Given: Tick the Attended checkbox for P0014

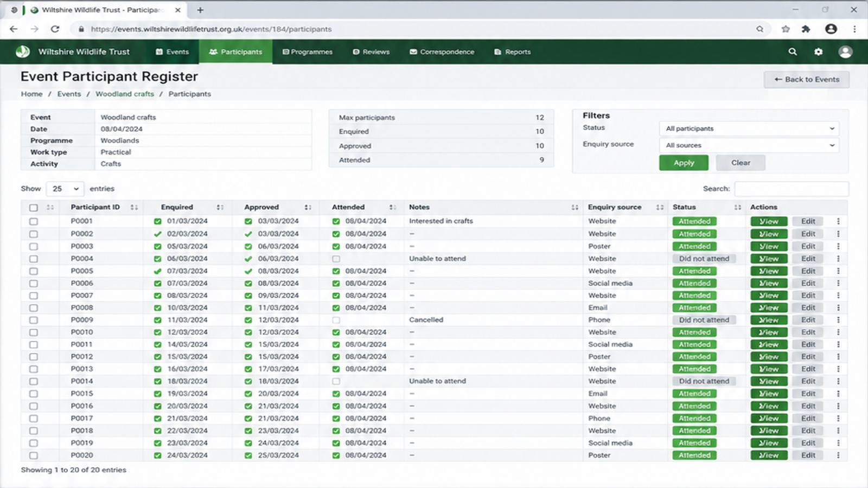Looking at the screenshot, I should [x=336, y=381].
